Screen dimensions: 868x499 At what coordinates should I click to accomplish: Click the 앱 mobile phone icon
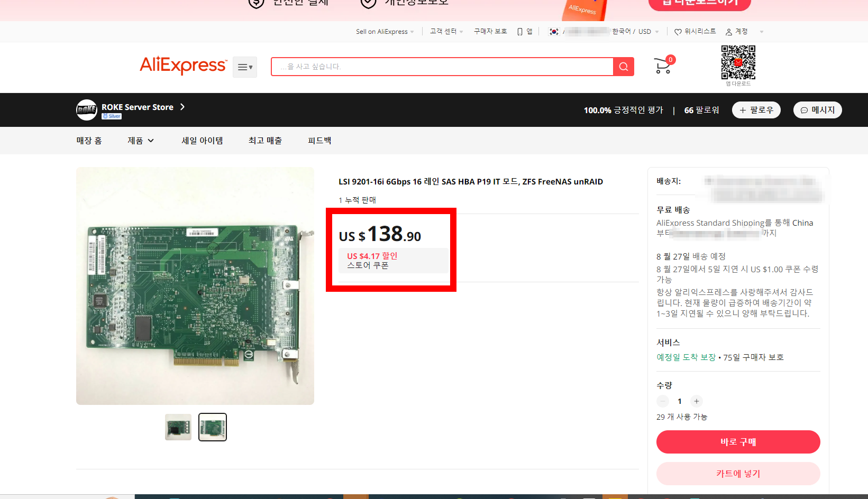point(520,31)
